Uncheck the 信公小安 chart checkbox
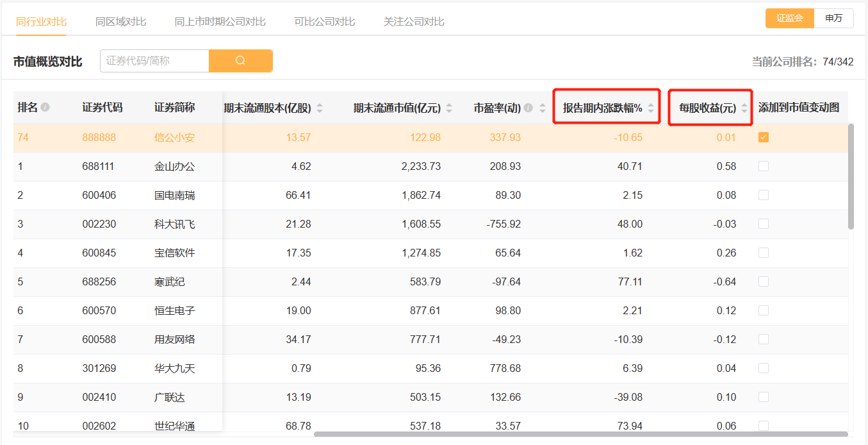 pos(764,137)
